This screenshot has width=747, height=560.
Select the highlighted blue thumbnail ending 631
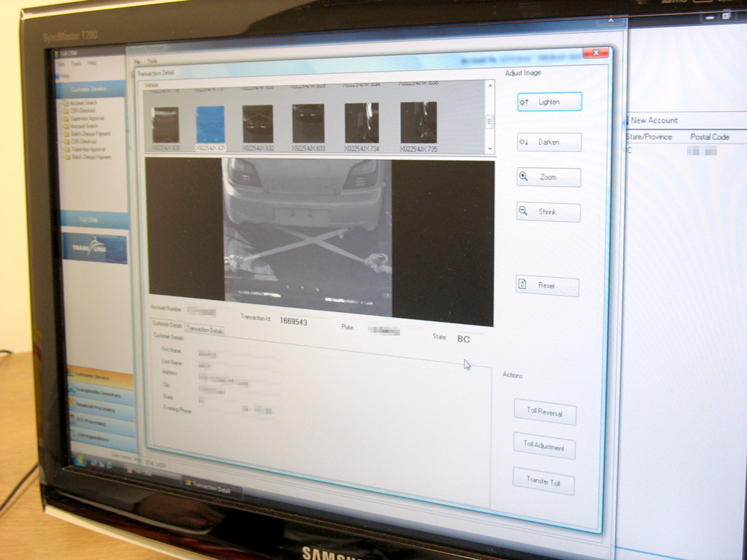pyautogui.click(x=210, y=124)
